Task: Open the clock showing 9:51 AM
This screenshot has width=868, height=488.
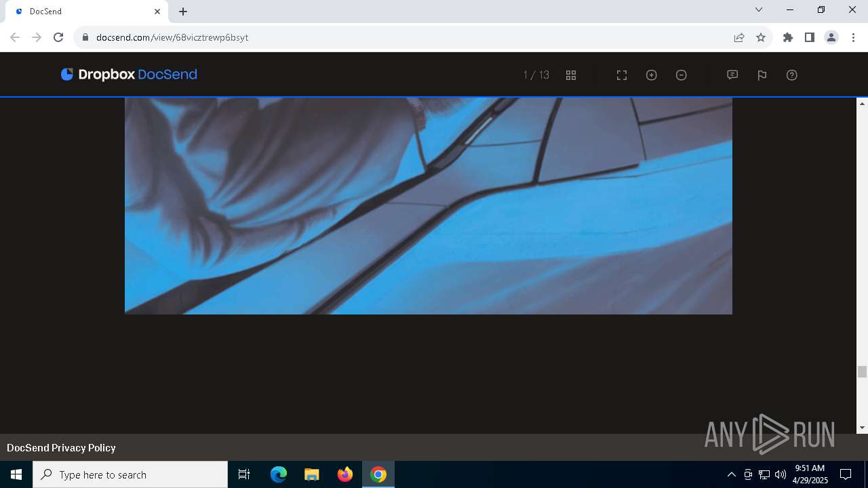Action: [x=810, y=474]
